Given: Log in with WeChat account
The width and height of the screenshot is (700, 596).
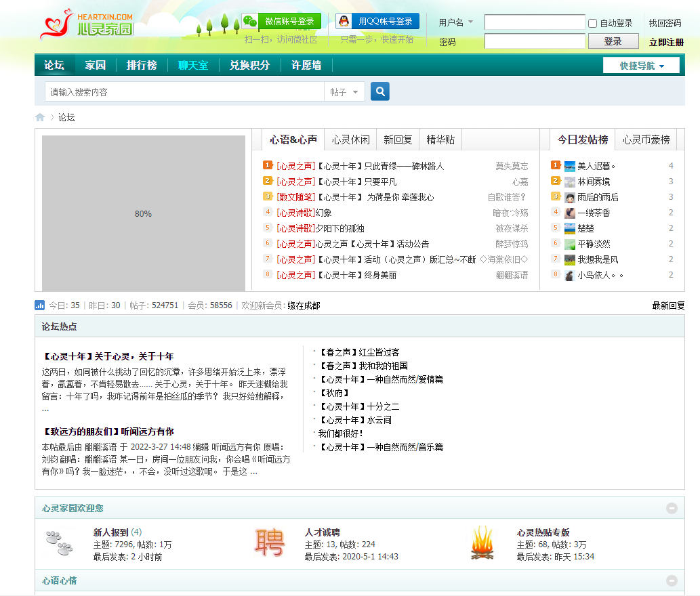Looking at the screenshot, I should pos(282,21).
